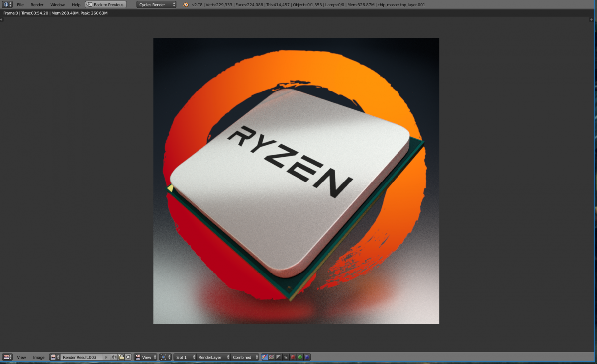
Task: Open the bottom View menu
Action: click(21, 357)
